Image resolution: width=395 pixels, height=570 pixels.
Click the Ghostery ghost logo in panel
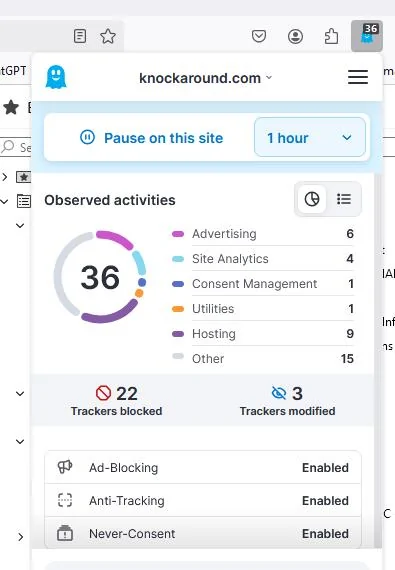(56, 77)
